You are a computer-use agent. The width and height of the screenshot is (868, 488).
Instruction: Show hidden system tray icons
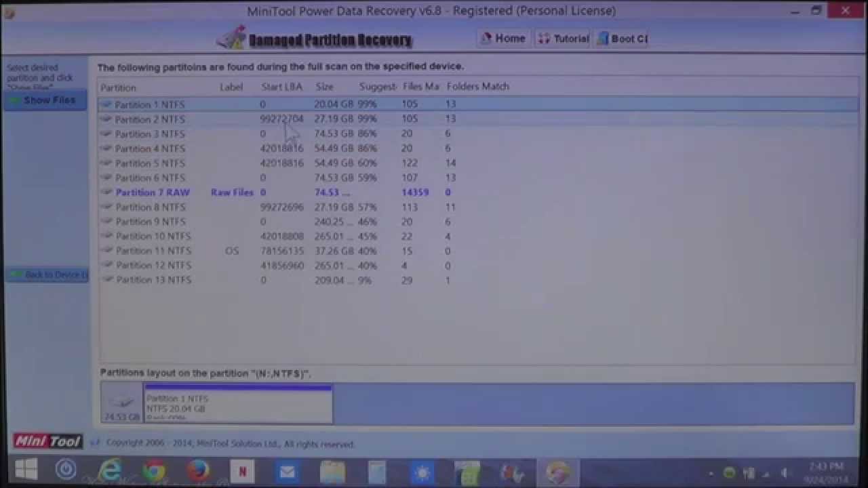pos(711,473)
